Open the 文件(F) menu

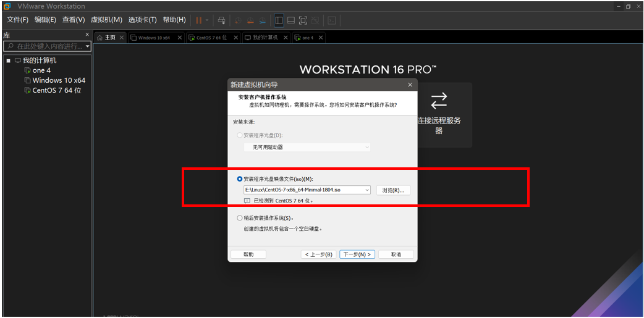[x=18, y=20]
